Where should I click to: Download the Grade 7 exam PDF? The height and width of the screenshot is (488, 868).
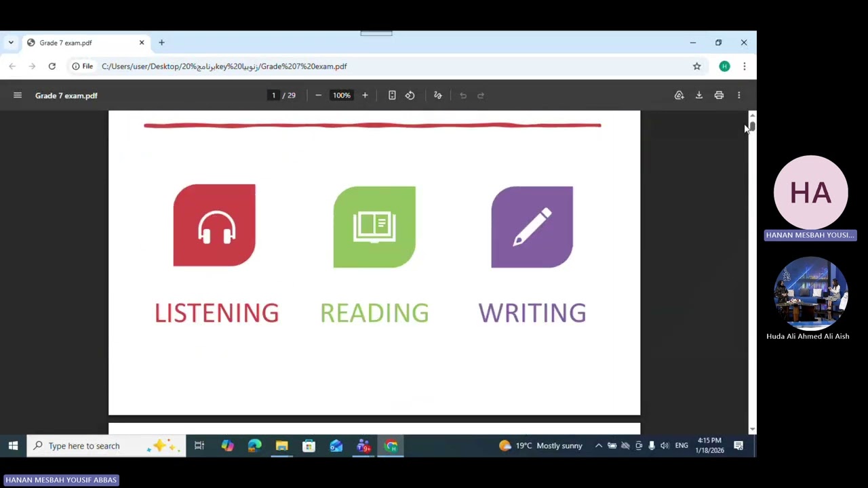pos(699,96)
